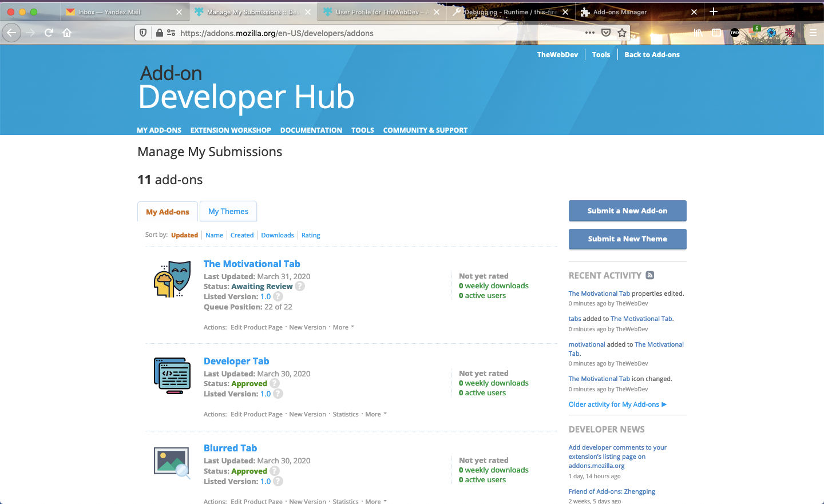Open page actions three-dots menu

click(x=590, y=33)
